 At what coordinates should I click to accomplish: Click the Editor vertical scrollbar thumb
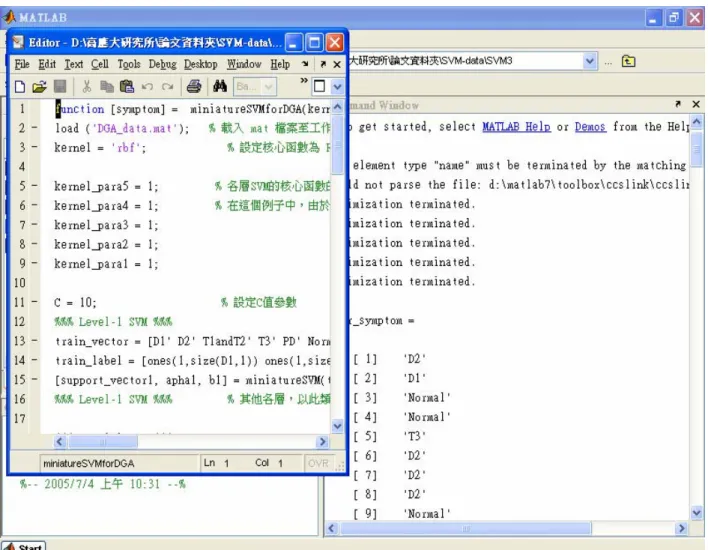pyautogui.click(x=337, y=144)
